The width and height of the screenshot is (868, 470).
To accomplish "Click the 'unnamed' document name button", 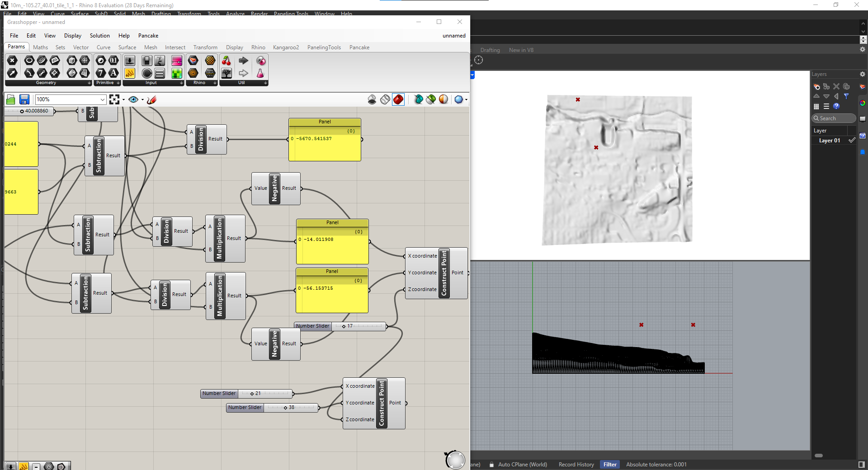I will click(454, 36).
